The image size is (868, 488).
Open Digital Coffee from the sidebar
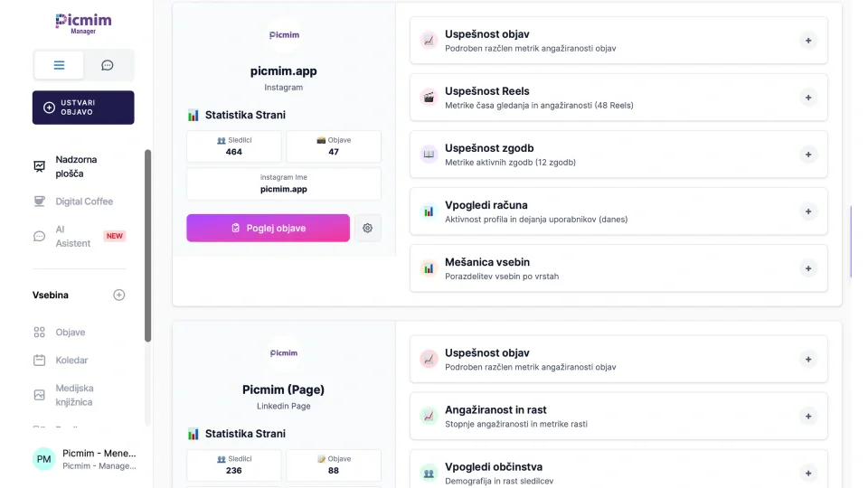(x=84, y=202)
